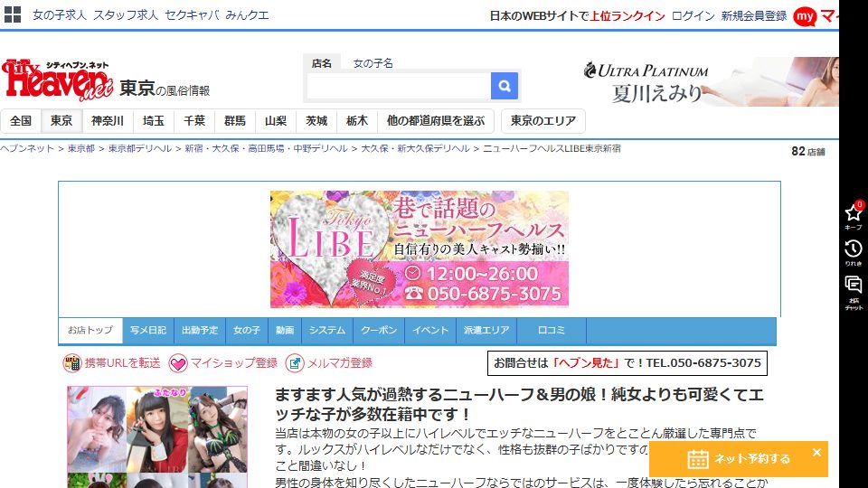Viewport: 868px width, 488px height.
Task: Open the 女の子 shop tab
Action: coord(247,331)
